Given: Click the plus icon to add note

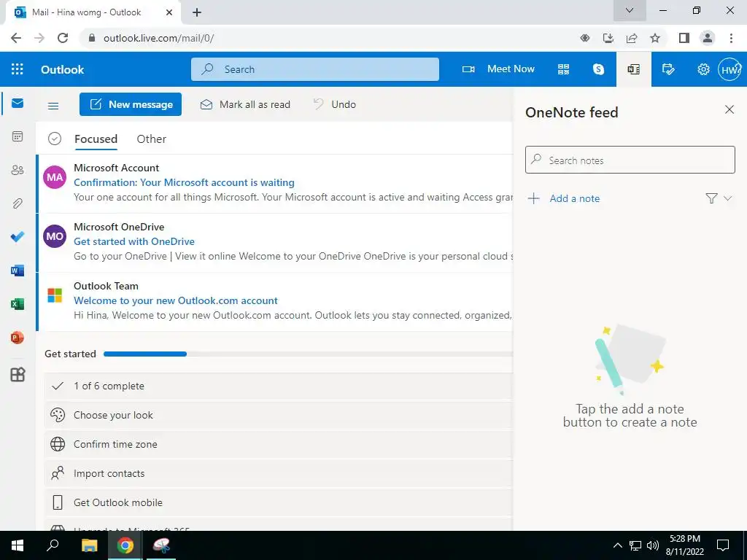Looking at the screenshot, I should point(533,198).
